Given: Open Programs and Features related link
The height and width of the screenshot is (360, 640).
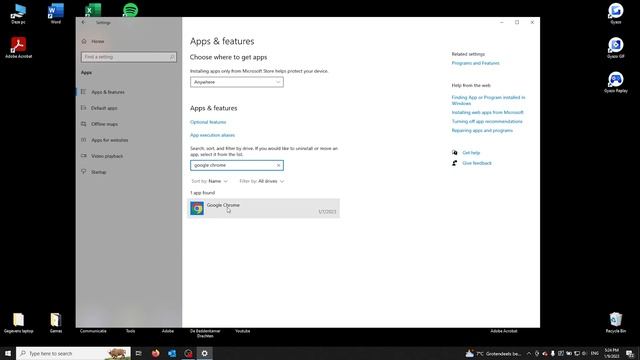Looking at the screenshot, I should click(x=476, y=63).
